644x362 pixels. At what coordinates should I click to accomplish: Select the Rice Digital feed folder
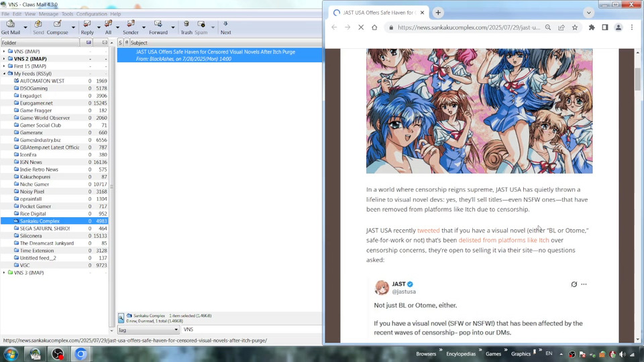pyautogui.click(x=33, y=214)
